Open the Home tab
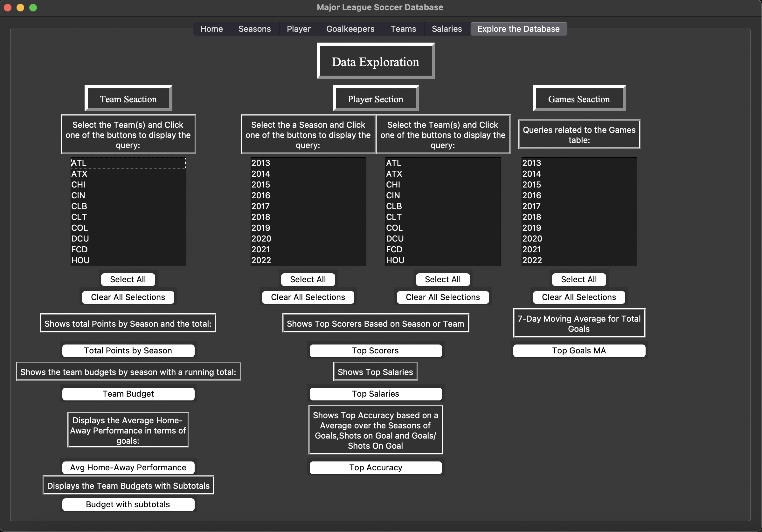Screen dimensions: 762x532 click(211, 29)
